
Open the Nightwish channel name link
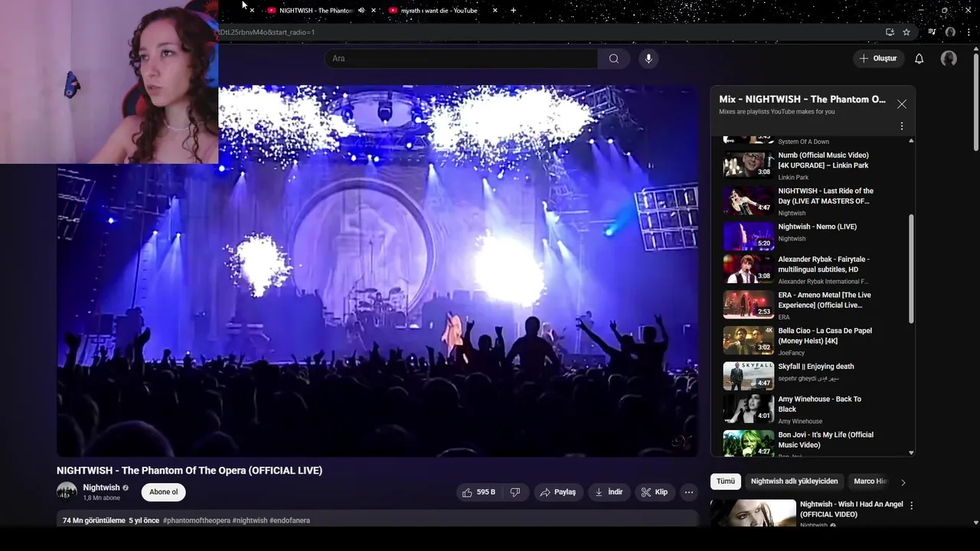tap(101, 487)
